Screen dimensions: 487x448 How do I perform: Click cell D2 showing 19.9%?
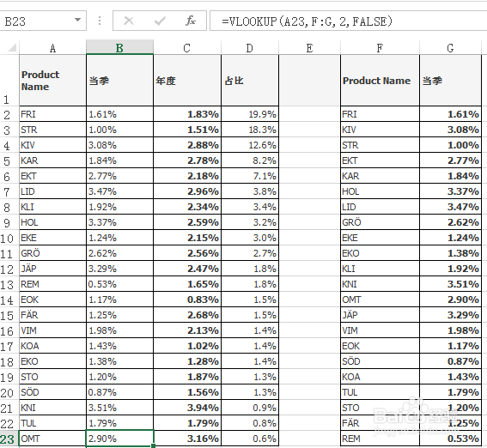pyautogui.click(x=250, y=114)
